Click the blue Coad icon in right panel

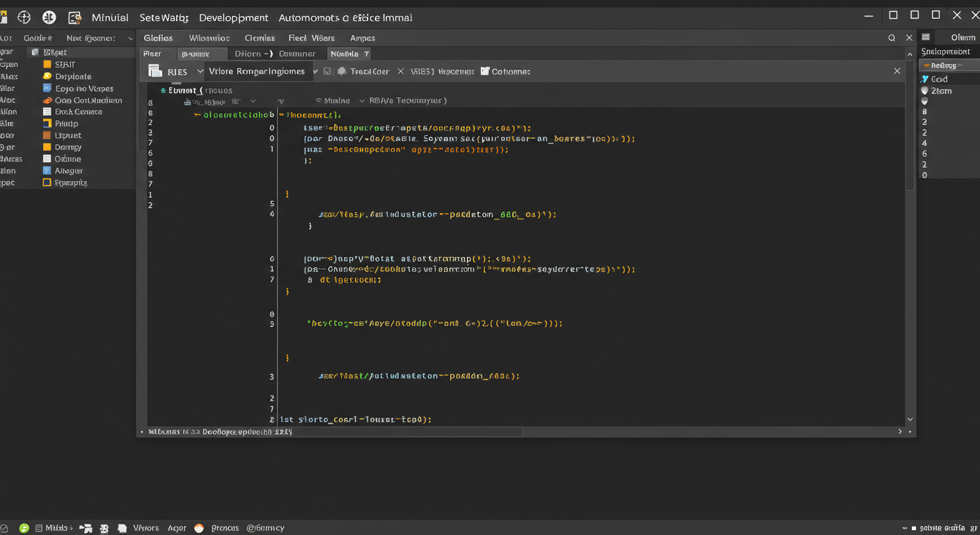pyautogui.click(x=925, y=79)
